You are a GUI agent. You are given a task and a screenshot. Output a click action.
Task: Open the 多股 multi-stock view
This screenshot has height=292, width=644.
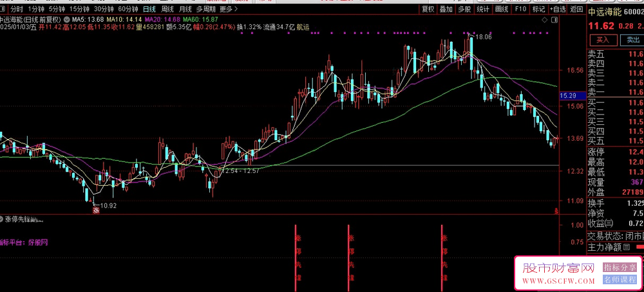(464, 9)
